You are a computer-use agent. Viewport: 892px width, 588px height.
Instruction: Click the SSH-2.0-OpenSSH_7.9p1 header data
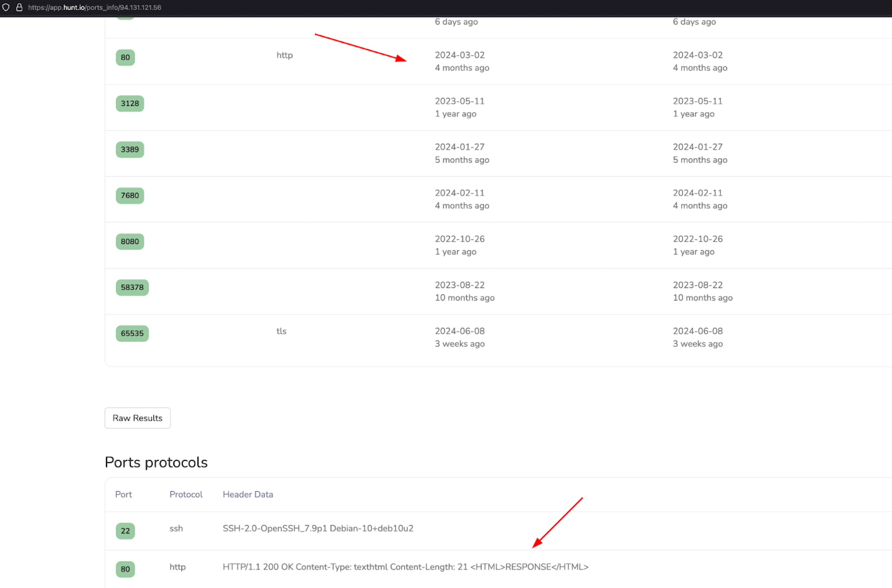coord(318,528)
